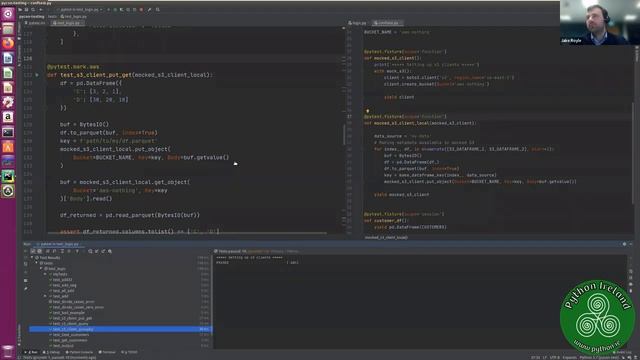Toggle show ignored tests button
The height and width of the screenshot is (360, 640).
[x=40, y=251]
